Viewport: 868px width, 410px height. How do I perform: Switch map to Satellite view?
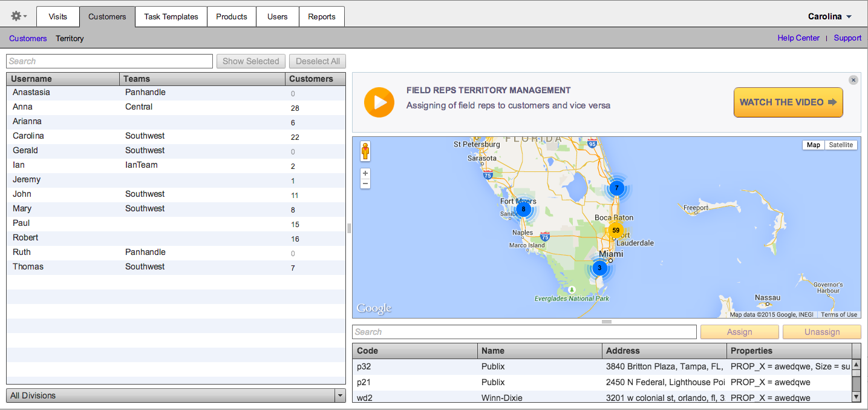pyautogui.click(x=841, y=145)
